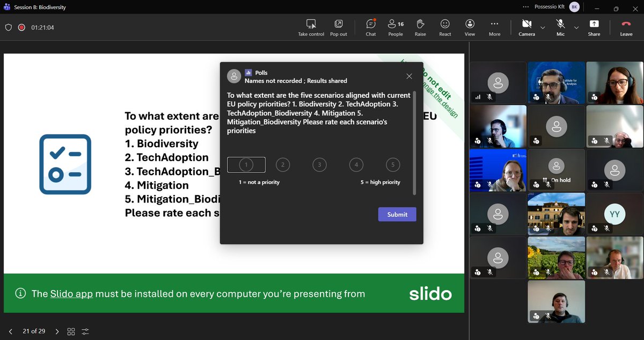644x340 pixels.
Task: Click the 'Session B: Biodiversity' window title
Action: coord(40,8)
